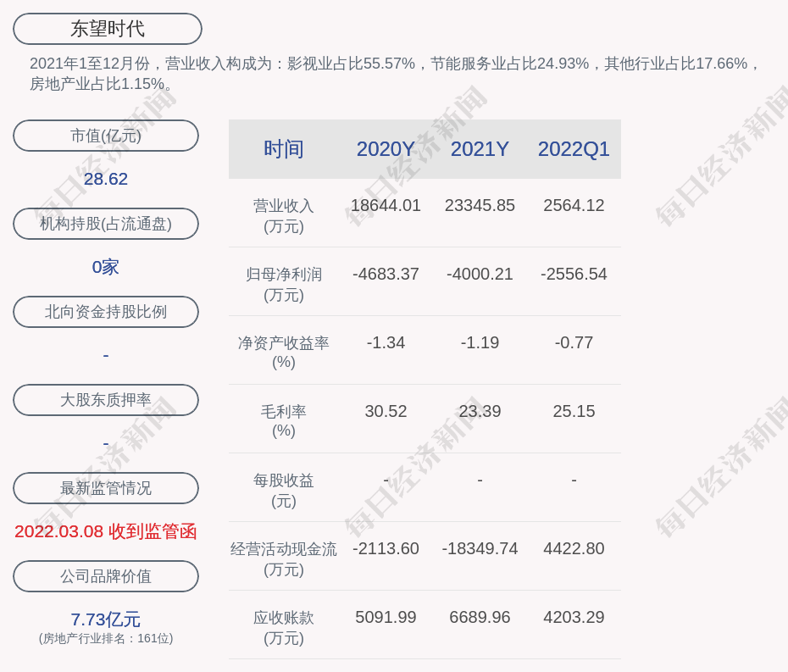Click cash flow value -18349.74
The width and height of the screenshot is (788, 672).
click(x=480, y=548)
